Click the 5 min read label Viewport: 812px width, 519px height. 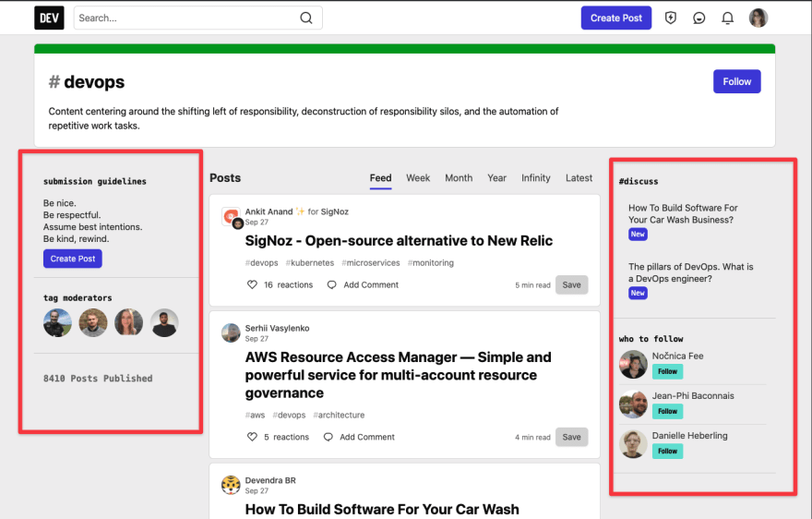coord(532,285)
